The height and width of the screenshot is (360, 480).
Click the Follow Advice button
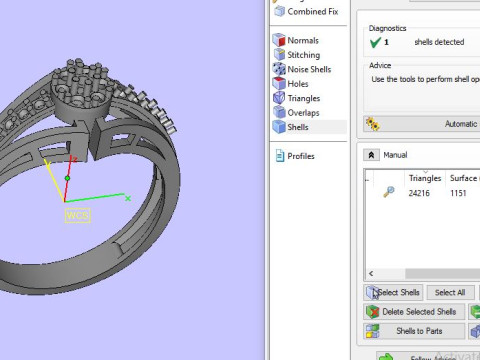click(x=428, y=356)
